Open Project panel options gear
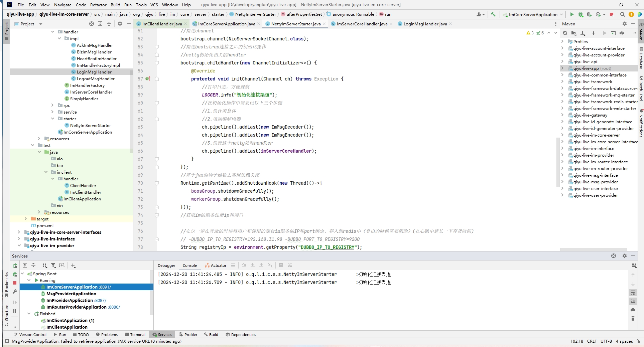Viewport: 644px width, 347px height. [120, 24]
